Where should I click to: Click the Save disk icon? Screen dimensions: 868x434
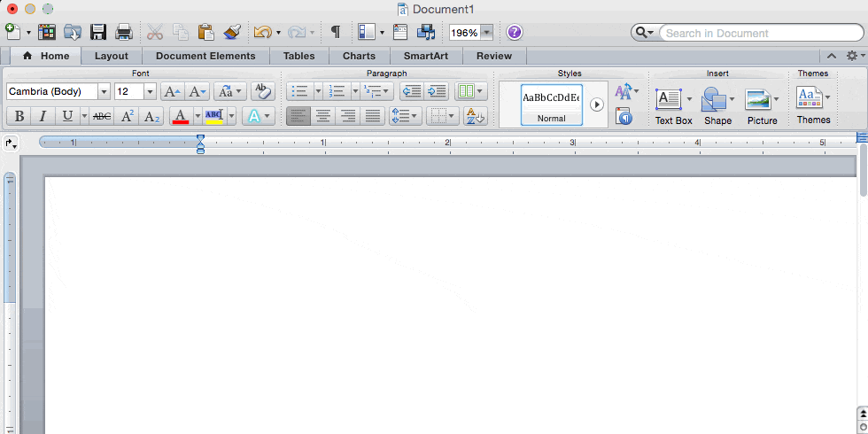pyautogui.click(x=97, y=33)
